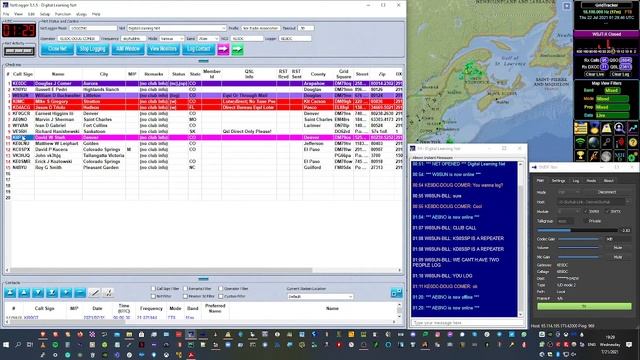
Task: Open GridTracker statistics chart icon
Action: click(633, 128)
